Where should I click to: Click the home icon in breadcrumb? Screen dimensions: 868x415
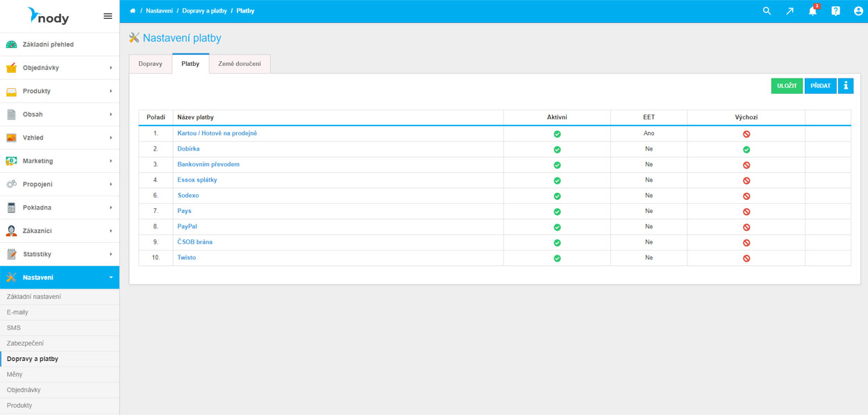tap(133, 11)
